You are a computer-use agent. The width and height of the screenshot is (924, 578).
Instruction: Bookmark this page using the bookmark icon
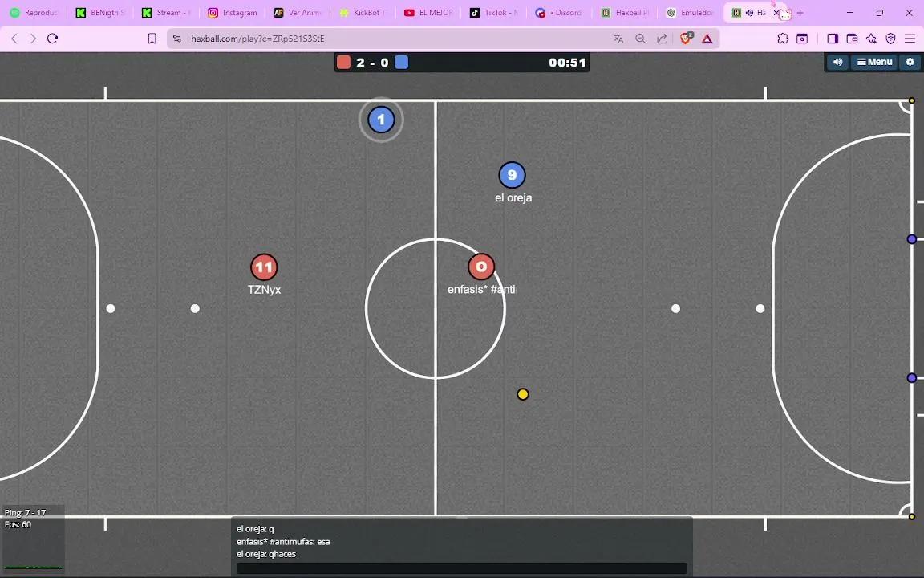pyautogui.click(x=152, y=39)
